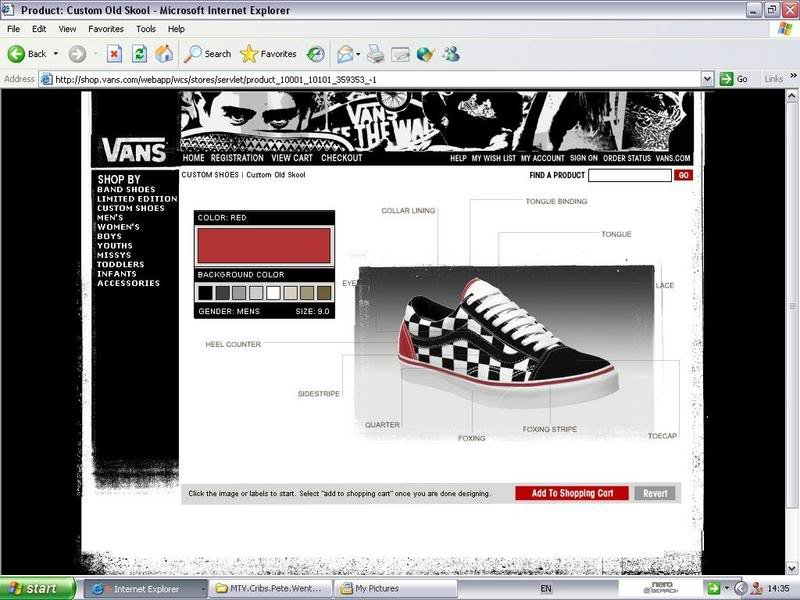Screen dimensions: 800x600
Task: Click the HEEL COUNTER shoe label
Action: point(233,344)
